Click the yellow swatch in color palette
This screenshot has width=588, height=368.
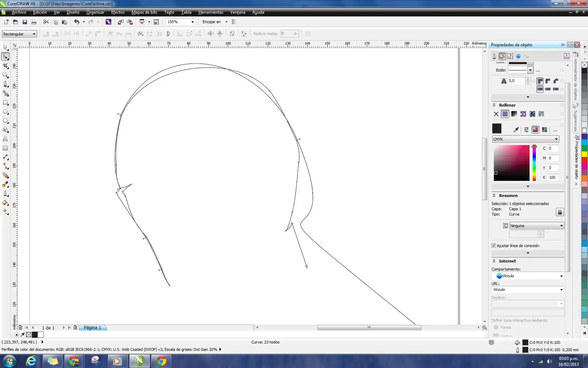pyautogui.click(x=584, y=154)
